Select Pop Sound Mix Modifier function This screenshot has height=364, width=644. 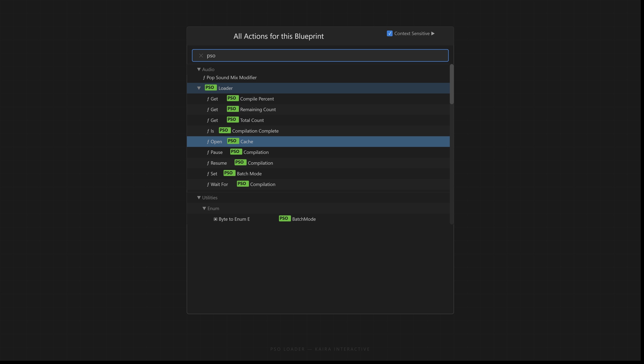tap(318, 78)
